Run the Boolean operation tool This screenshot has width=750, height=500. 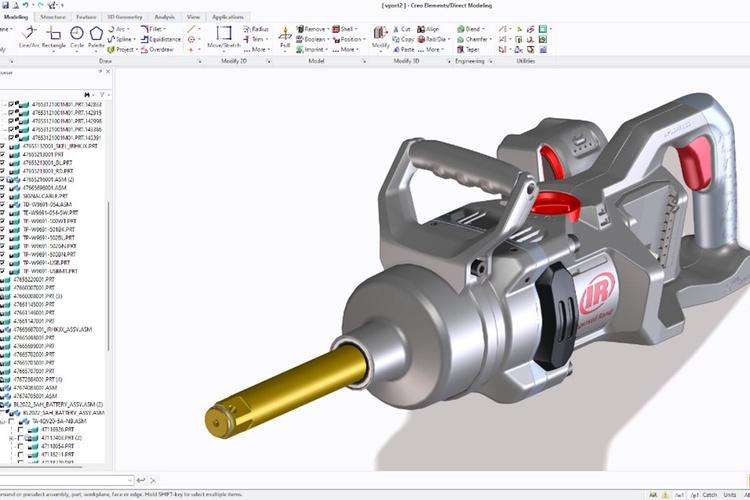click(312, 39)
